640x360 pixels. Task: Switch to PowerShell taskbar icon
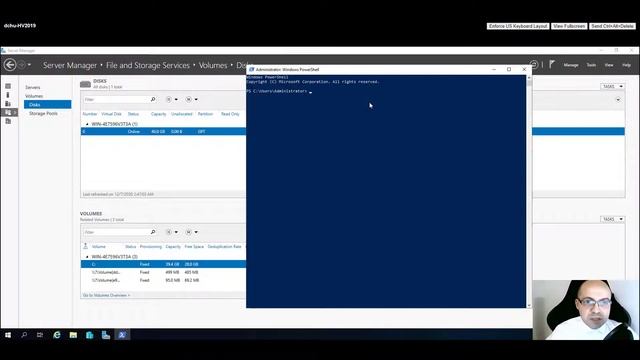122,335
